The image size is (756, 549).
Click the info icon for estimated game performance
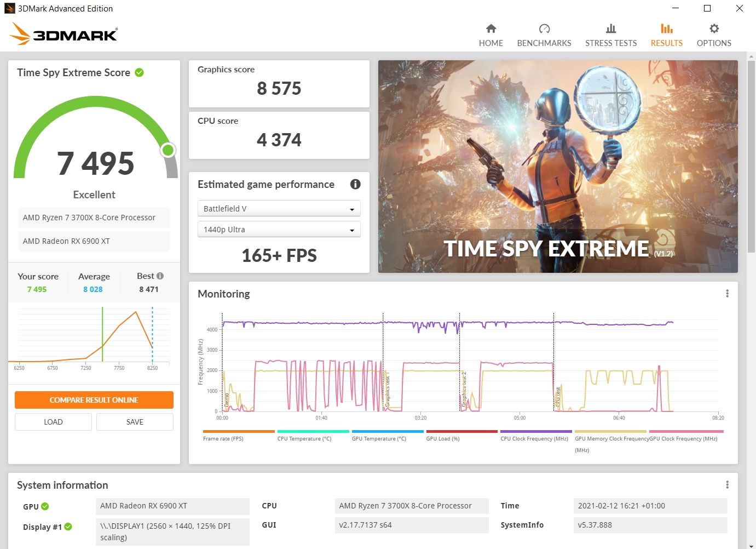[x=355, y=184]
